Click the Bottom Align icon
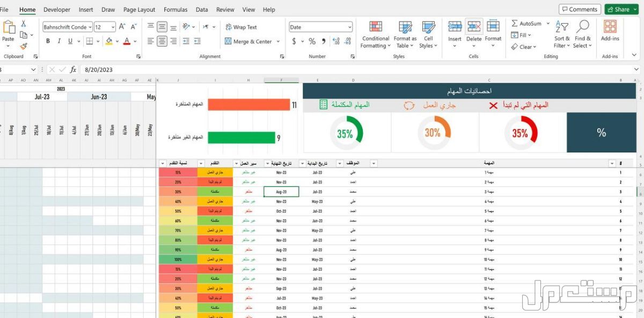644x318 pixels. coord(173,27)
